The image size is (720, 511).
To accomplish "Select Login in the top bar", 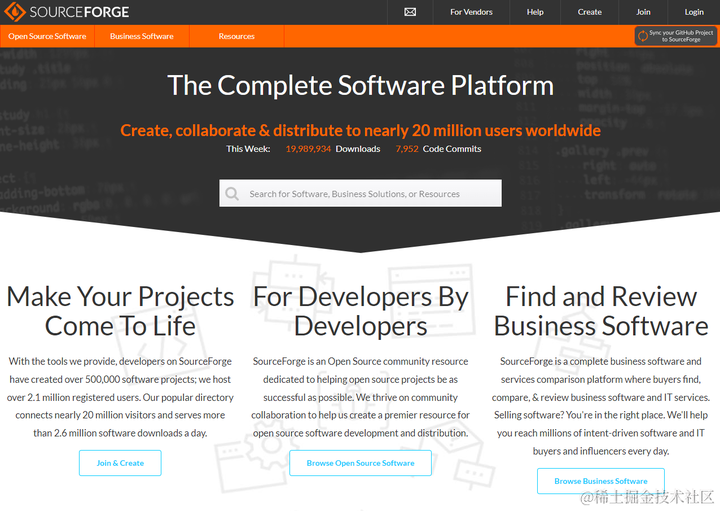I will 694,12.
